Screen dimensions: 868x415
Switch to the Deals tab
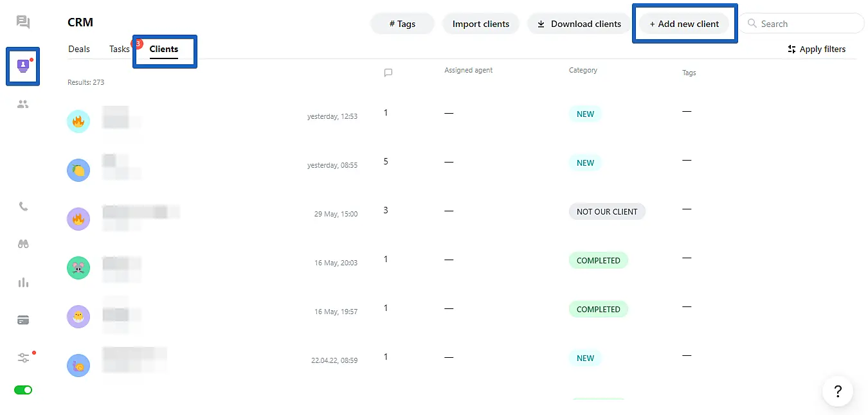pyautogui.click(x=79, y=49)
